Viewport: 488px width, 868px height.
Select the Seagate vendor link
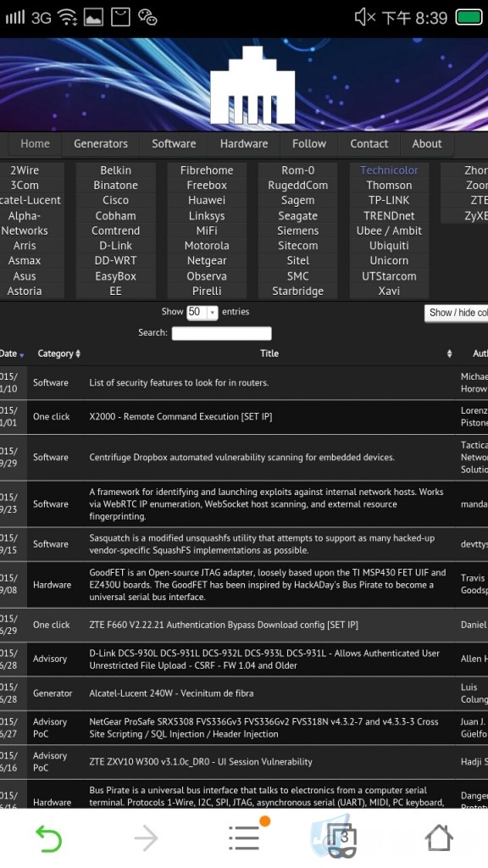297,216
